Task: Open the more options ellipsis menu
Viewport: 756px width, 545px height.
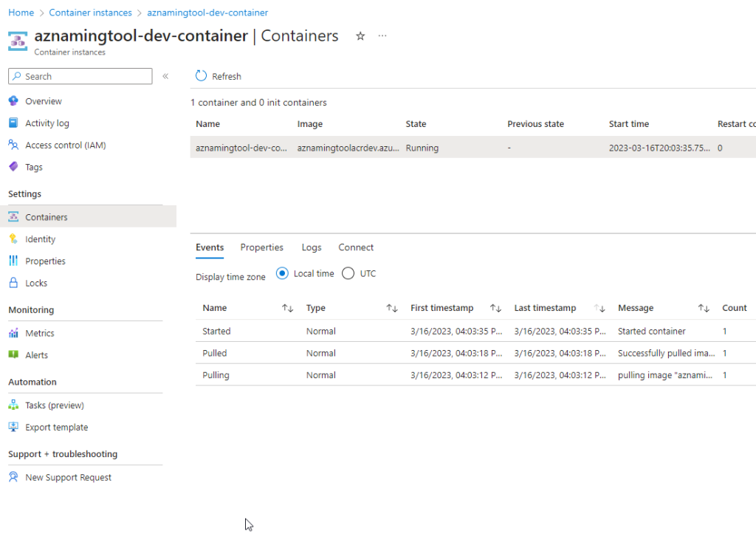Action: (x=382, y=35)
